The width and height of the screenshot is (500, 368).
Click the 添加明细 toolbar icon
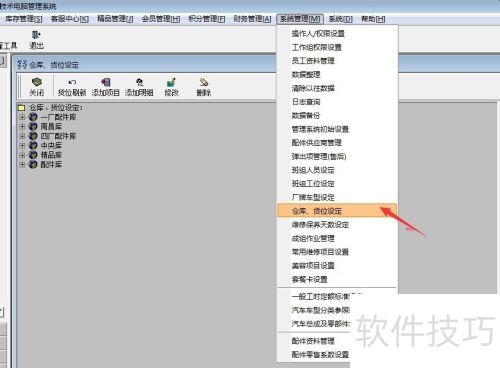[139, 82]
